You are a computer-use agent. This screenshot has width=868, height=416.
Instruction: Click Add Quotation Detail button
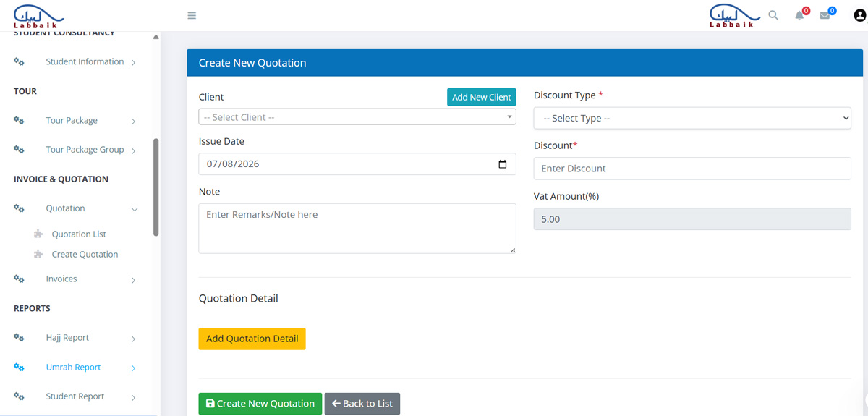pyautogui.click(x=252, y=339)
